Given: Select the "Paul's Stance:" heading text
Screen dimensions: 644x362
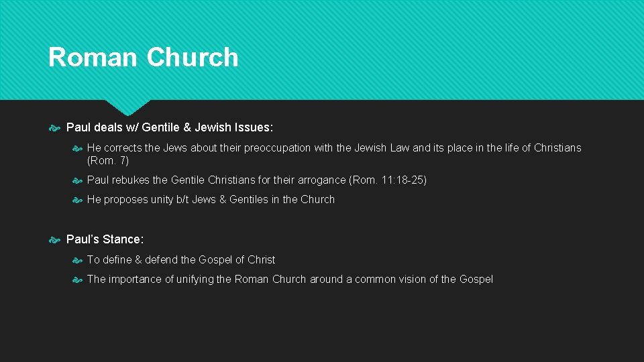Looking at the screenshot, I should point(105,239).
